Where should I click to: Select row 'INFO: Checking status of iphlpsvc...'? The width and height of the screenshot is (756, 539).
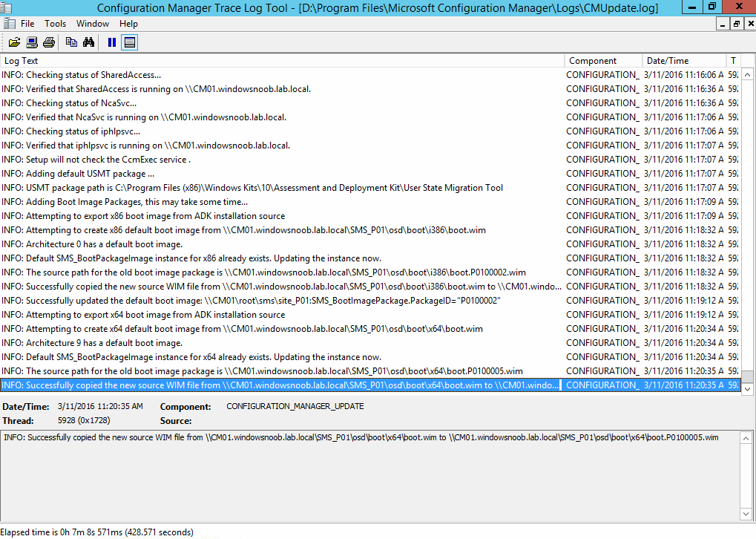click(x=370, y=131)
